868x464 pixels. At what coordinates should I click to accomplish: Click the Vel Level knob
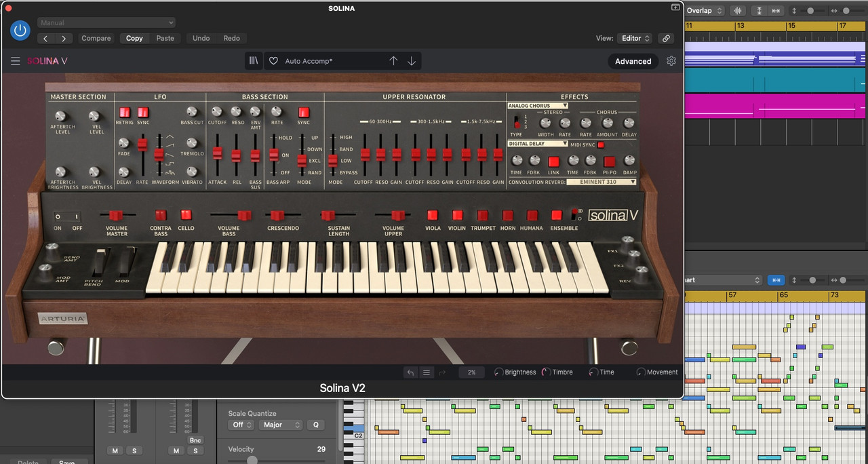pos(95,116)
